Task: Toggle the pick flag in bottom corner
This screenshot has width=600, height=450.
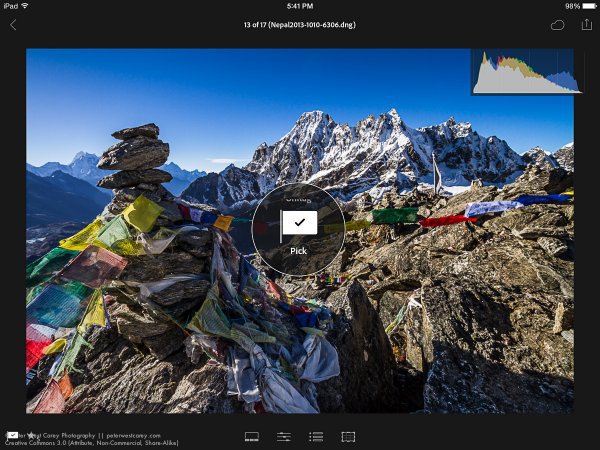Action: (x=12, y=435)
